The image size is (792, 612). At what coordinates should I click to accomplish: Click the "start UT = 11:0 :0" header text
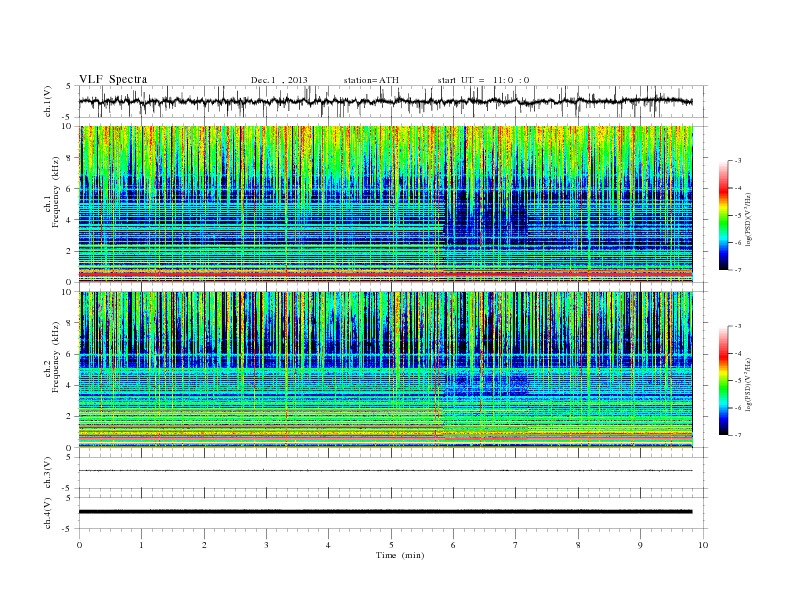click(483, 80)
